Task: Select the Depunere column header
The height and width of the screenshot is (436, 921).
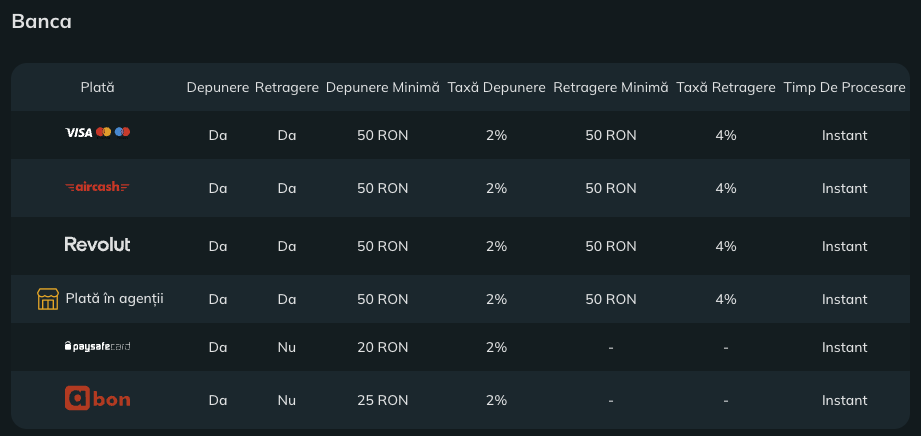Action: click(218, 88)
